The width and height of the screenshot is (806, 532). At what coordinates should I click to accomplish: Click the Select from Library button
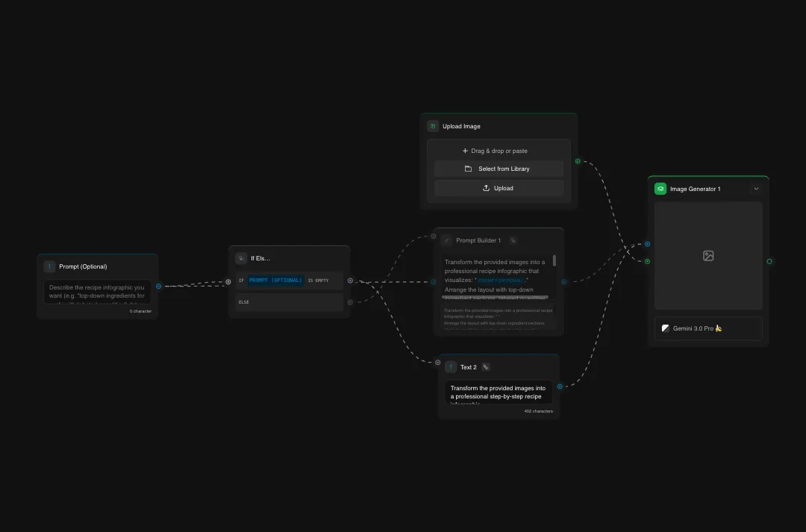[x=498, y=169]
